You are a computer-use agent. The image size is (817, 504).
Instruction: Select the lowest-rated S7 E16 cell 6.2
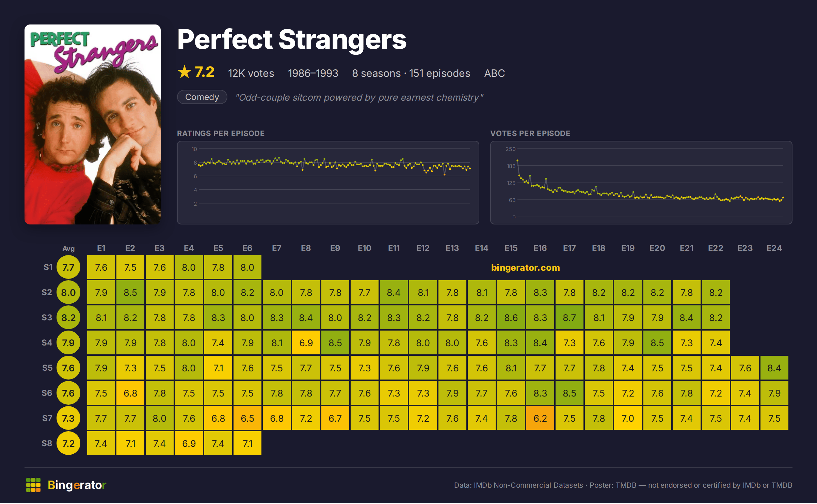coord(540,418)
